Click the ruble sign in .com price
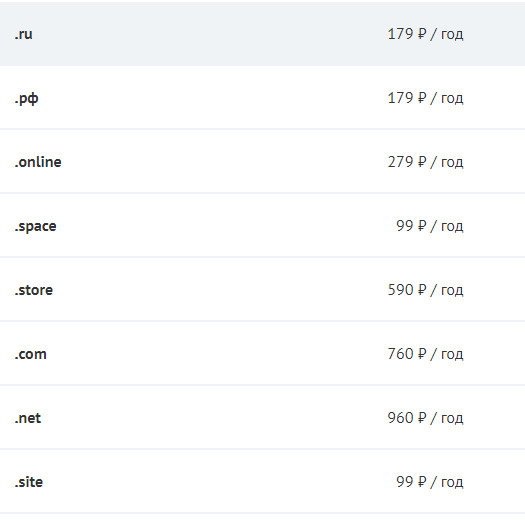This screenshot has width=525, height=520. coord(422,354)
